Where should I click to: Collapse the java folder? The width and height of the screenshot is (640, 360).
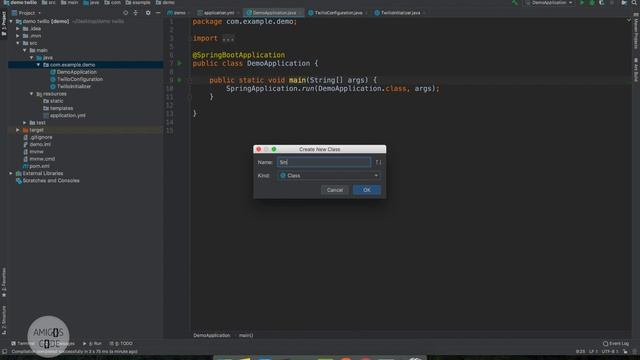click(32, 58)
